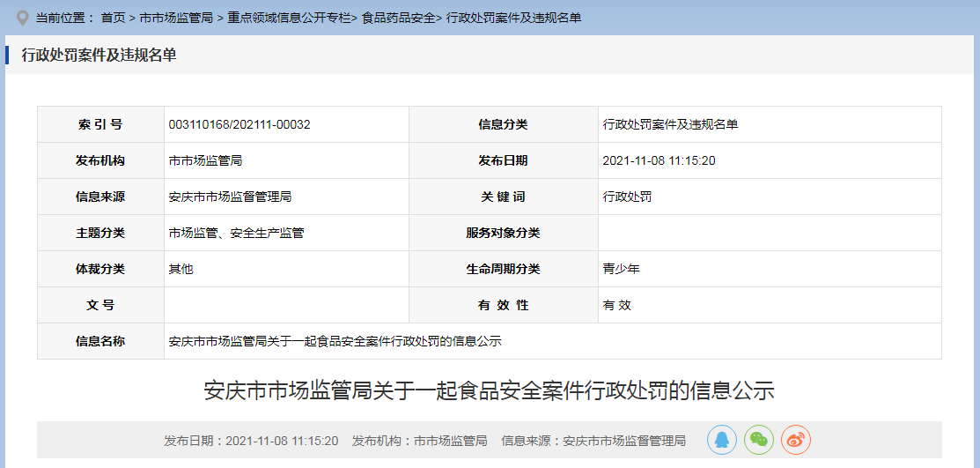Click 市市场监管局 in the 发布机构 row
This screenshot has height=468, width=980.
click(x=205, y=160)
